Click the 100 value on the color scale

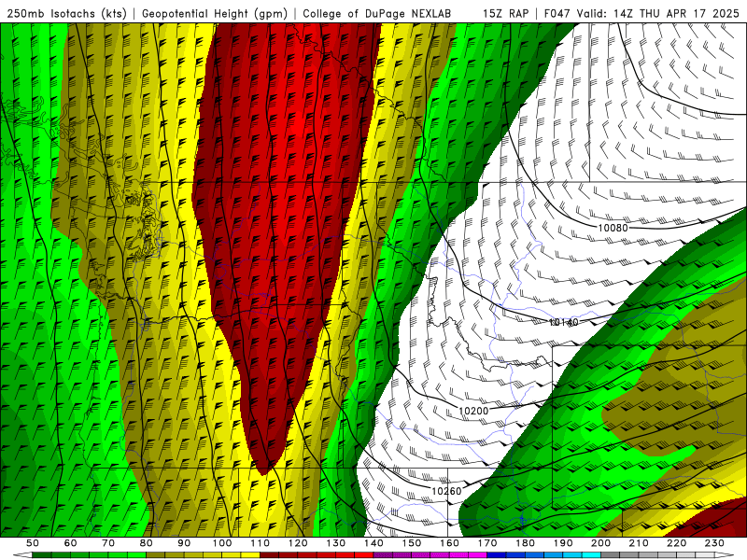pos(222,543)
